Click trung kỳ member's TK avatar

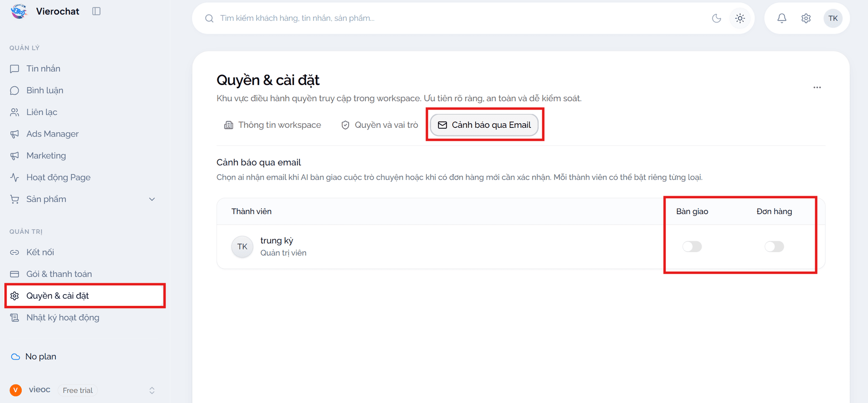pyautogui.click(x=242, y=247)
